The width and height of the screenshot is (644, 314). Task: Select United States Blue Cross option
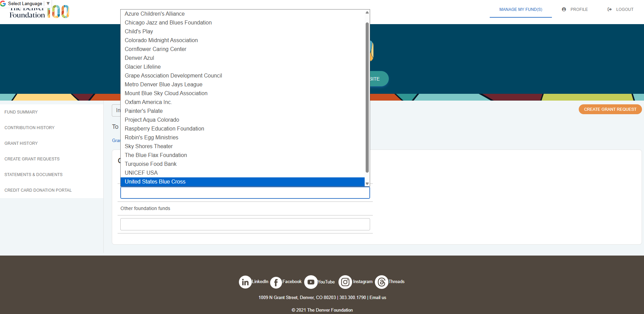pyautogui.click(x=243, y=182)
